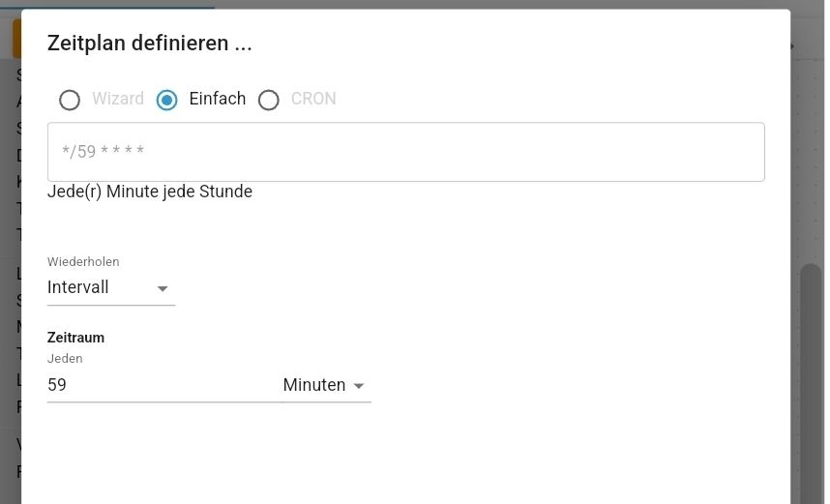This screenshot has height=504, width=830.
Task: Click the dotted background right of the dialog
Action: click(x=809, y=145)
